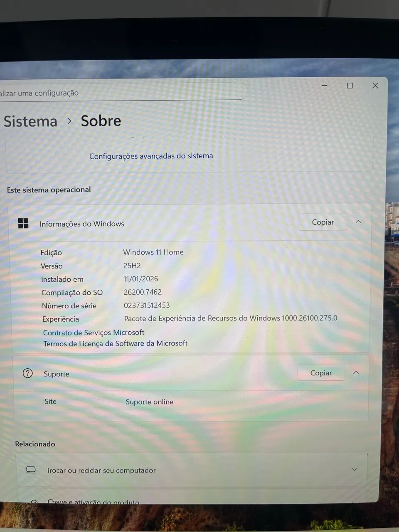Viewport: 399px width, 532px height.
Task: Close the Settings window
Action: [x=375, y=85]
